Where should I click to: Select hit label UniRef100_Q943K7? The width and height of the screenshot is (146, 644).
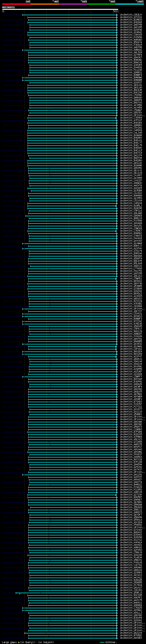131,58
